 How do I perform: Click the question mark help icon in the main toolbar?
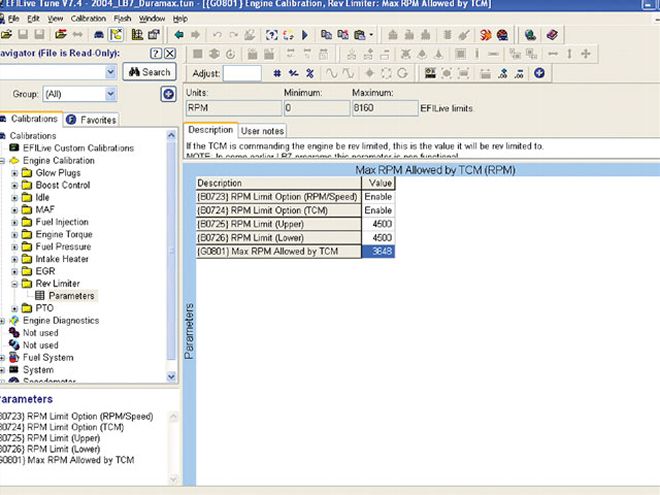[x=271, y=35]
